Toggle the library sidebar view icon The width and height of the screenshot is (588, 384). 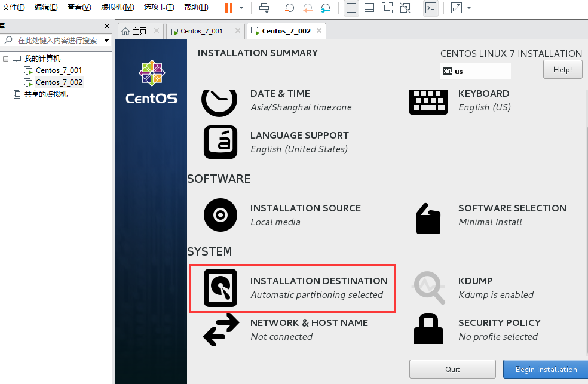tap(351, 8)
